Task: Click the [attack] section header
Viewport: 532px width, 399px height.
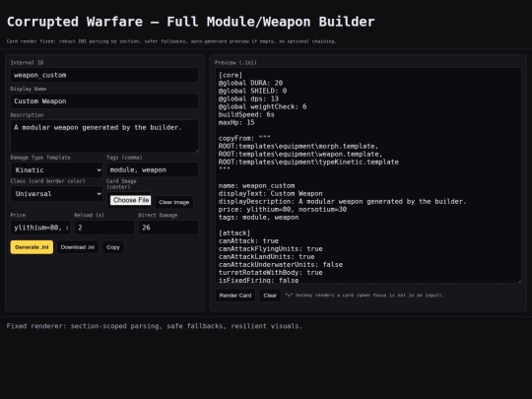Action: click(234, 233)
